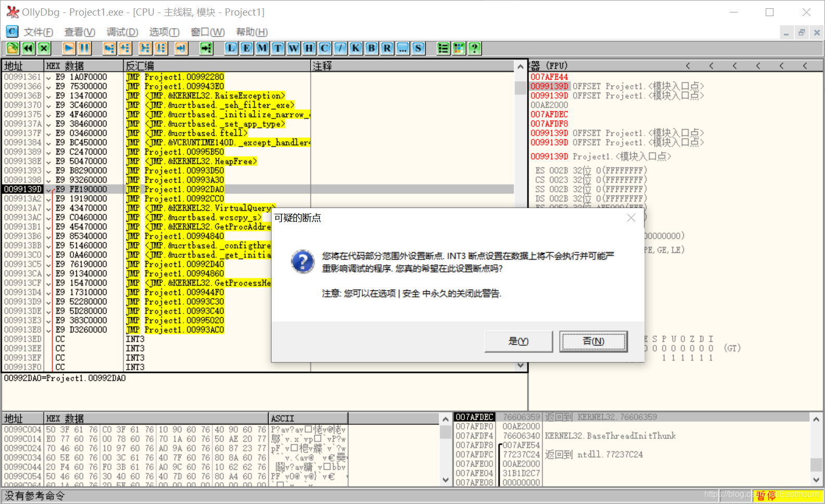This screenshot has height=504, width=825.
Task: Click the debugging options list icon
Action: tap(443, 48)
